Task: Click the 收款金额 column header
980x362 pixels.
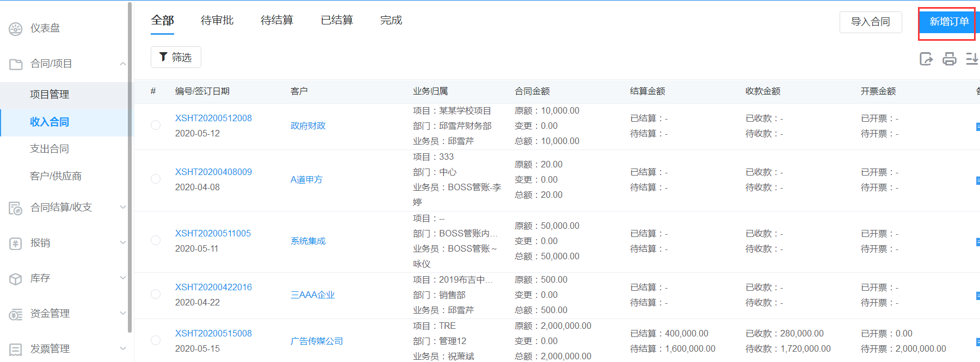Action: coord(763,91)
